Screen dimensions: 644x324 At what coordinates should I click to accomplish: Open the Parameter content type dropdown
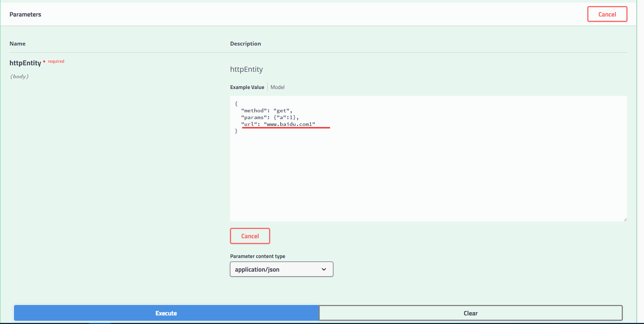point(281,269)
